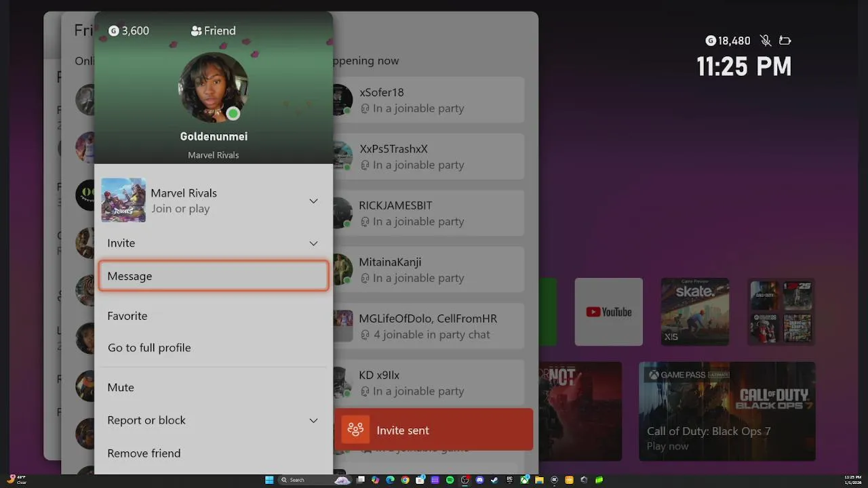Click the Goldenunmei gamertag text

coord(214,137)
